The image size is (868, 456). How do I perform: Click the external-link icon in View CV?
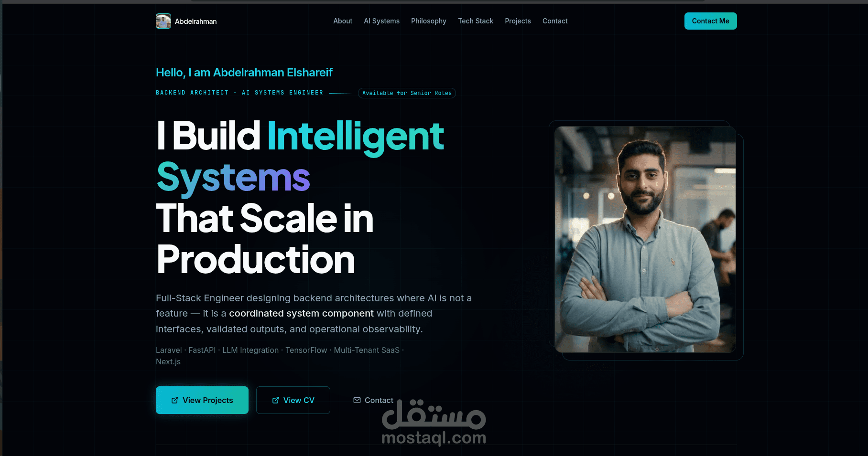point(276,400)
